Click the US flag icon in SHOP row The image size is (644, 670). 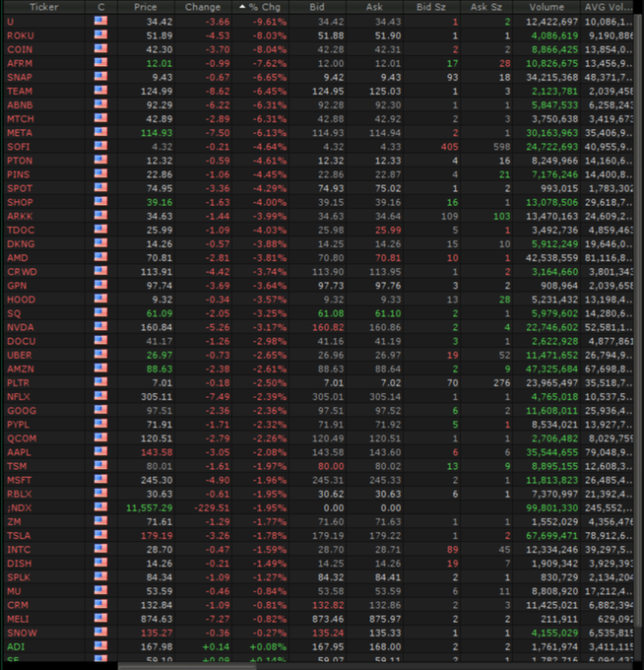pos(100,202)
